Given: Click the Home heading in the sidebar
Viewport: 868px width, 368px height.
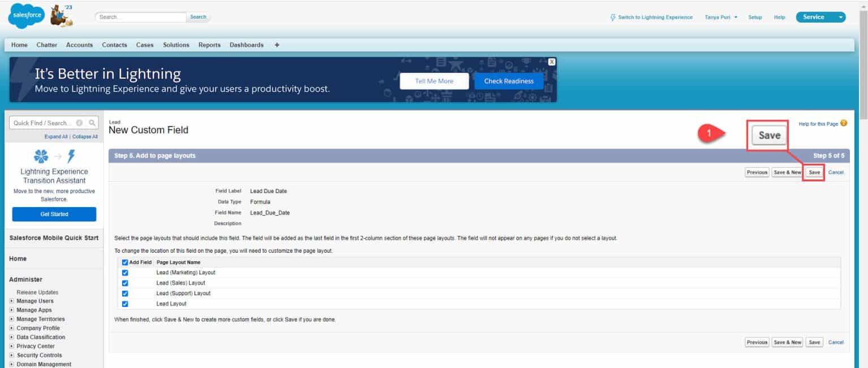Looking at the screenshot, I should tap(18, 259).
